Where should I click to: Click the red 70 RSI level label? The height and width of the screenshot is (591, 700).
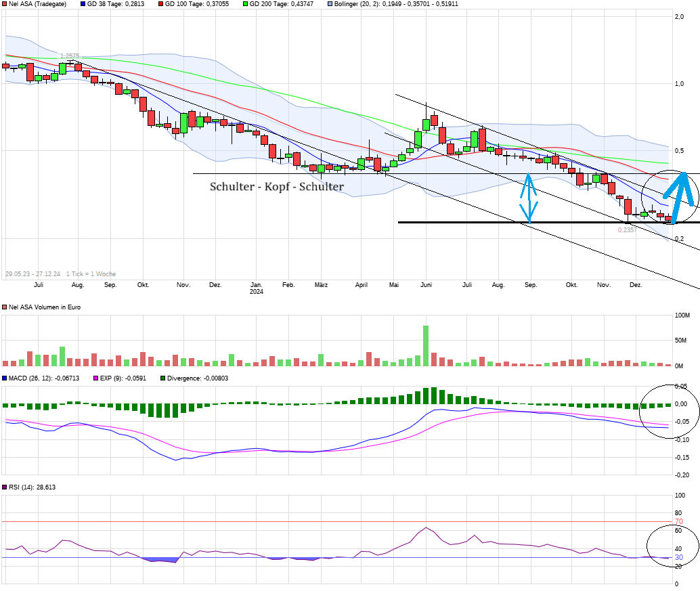pyautogui.click(x=678, y=521)
